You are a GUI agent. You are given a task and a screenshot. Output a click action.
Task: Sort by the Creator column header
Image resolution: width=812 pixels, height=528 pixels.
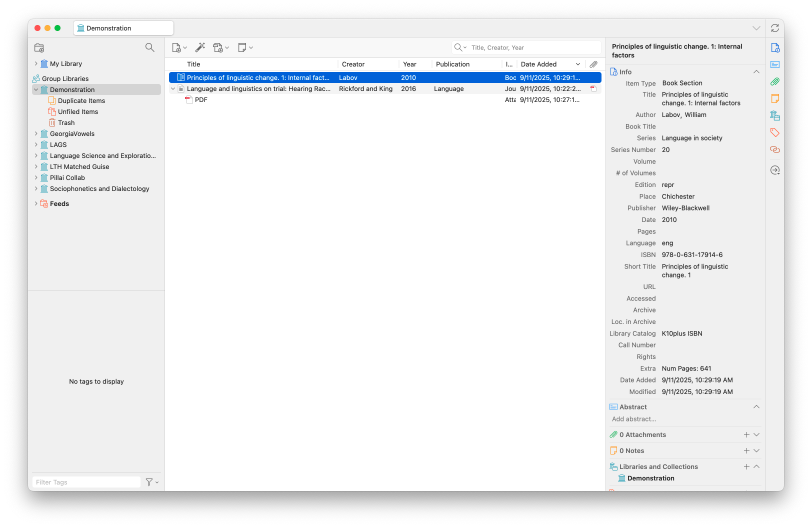point(368,64)
